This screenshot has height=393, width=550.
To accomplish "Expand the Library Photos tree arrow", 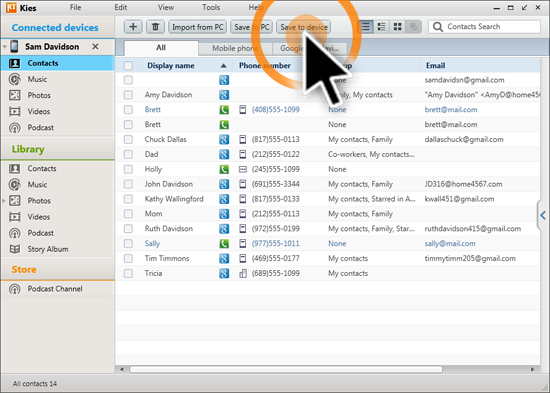I will (x=4, y=201).
